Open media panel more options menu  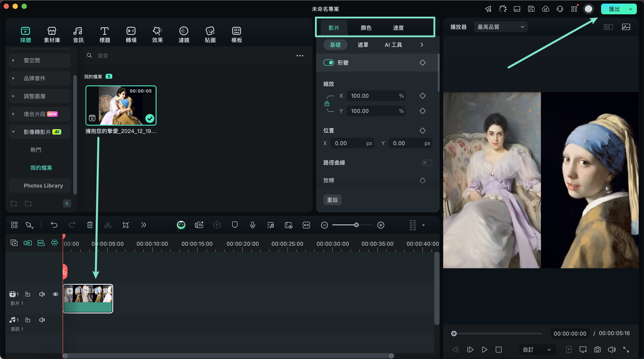pos(300,56)
